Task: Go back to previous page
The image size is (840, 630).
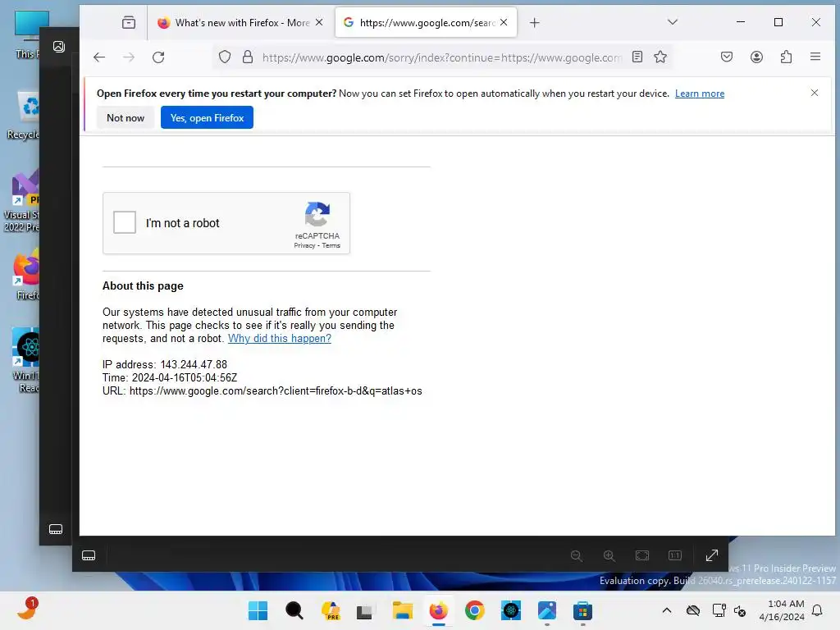Action: click(99, 57)
